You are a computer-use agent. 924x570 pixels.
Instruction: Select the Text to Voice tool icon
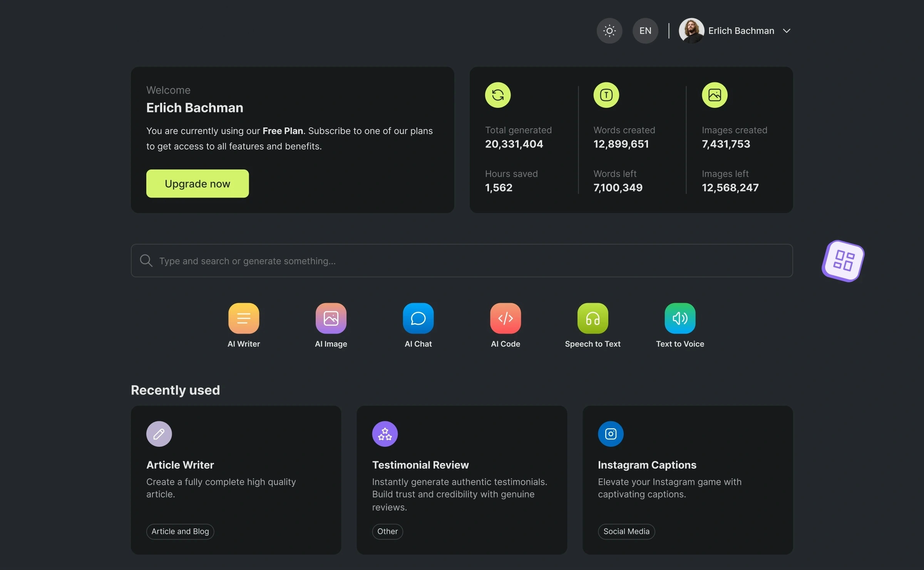[680, 318]
